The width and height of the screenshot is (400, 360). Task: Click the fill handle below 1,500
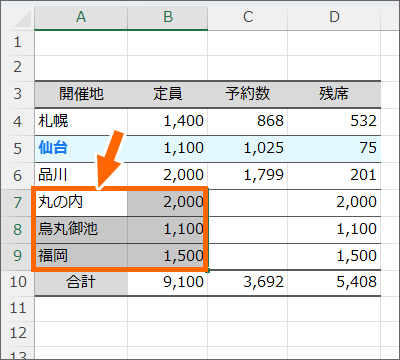coord(208,270)
